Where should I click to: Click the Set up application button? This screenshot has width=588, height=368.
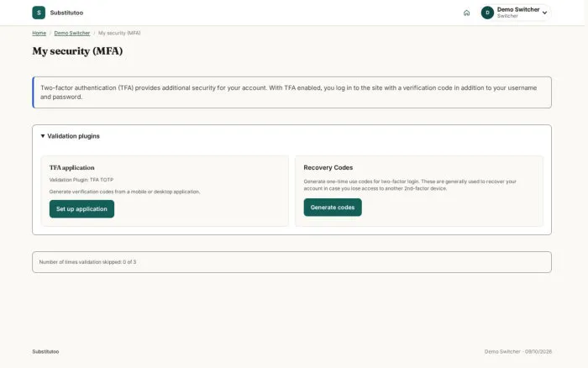point(81,209)
